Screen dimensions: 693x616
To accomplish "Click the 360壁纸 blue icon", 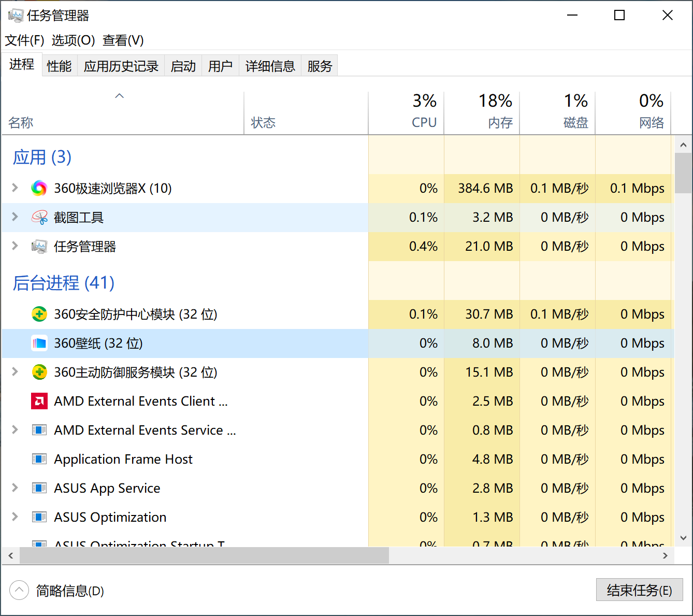I will 39,343.
